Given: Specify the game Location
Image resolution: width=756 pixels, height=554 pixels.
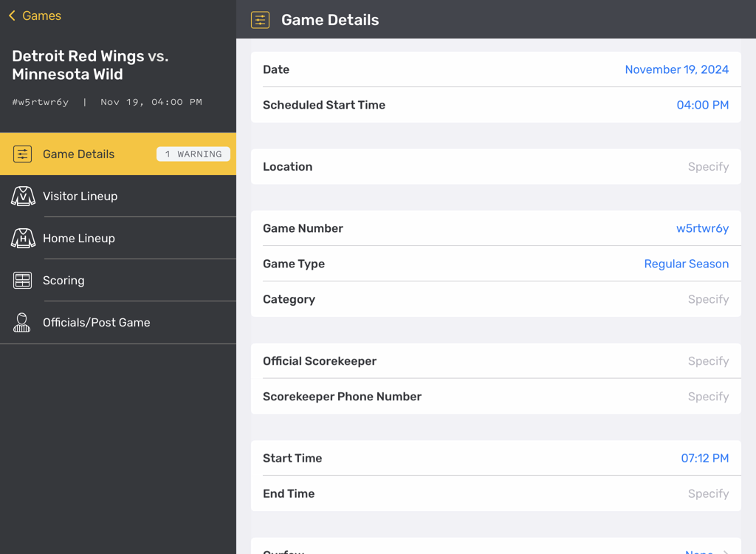Looking at the screenshot, I should coord(707,166).
